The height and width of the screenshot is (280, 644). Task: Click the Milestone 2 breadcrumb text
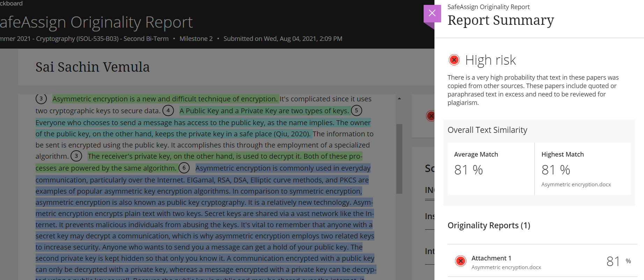[196, 39]
